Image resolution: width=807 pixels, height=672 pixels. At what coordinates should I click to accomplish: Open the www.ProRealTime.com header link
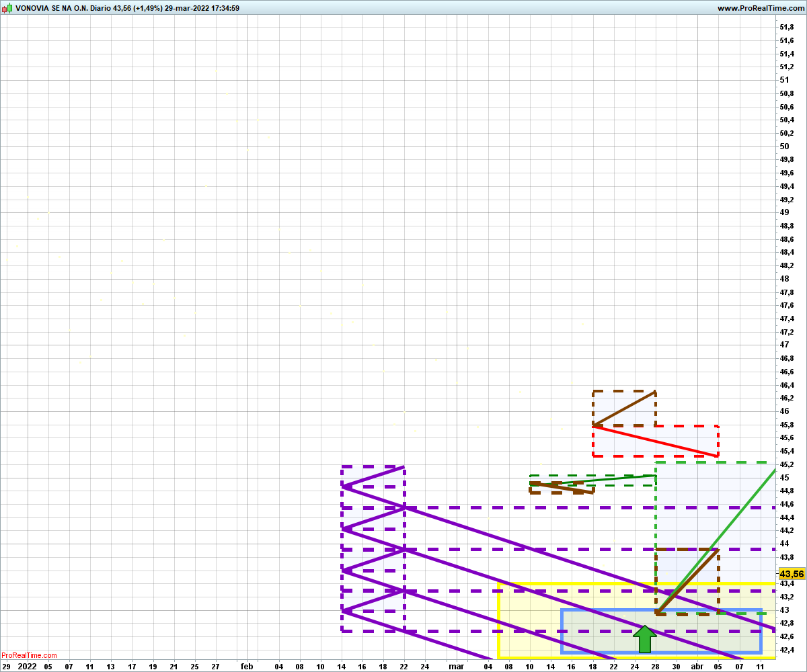760,8
